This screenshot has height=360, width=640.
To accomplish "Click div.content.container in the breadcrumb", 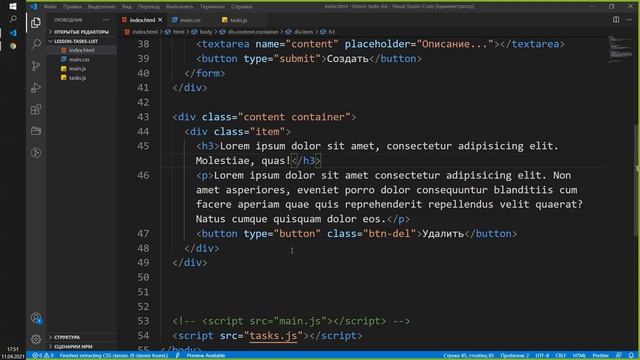I will (253, 32).
